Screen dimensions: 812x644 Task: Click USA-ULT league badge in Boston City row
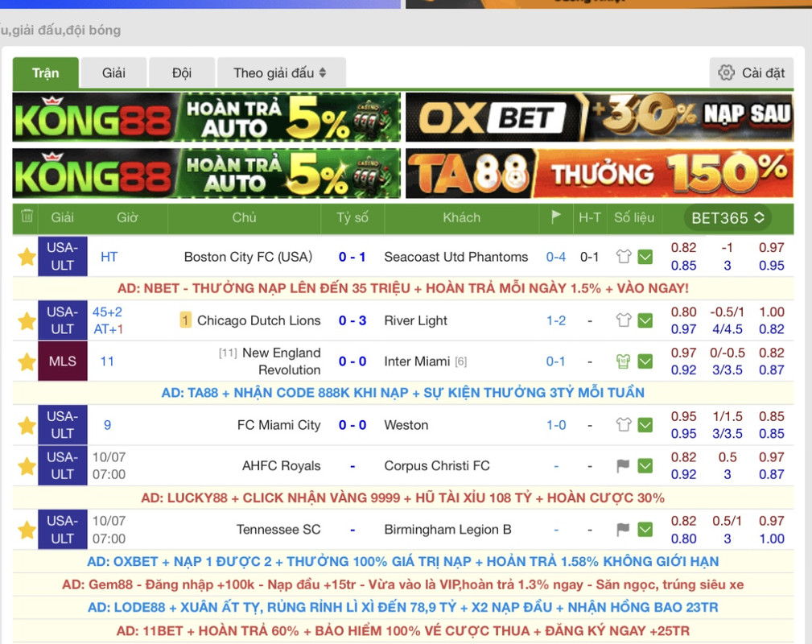tap(63, 257)
